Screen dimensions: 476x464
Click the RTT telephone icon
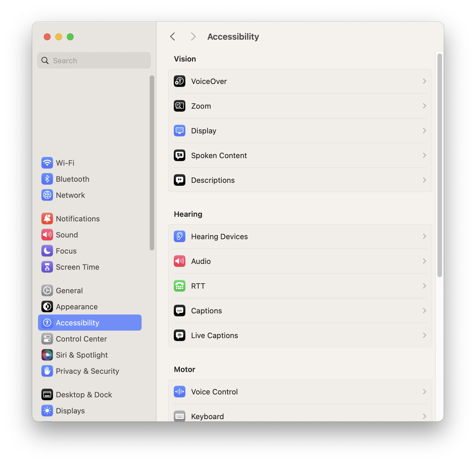[180, 286]
